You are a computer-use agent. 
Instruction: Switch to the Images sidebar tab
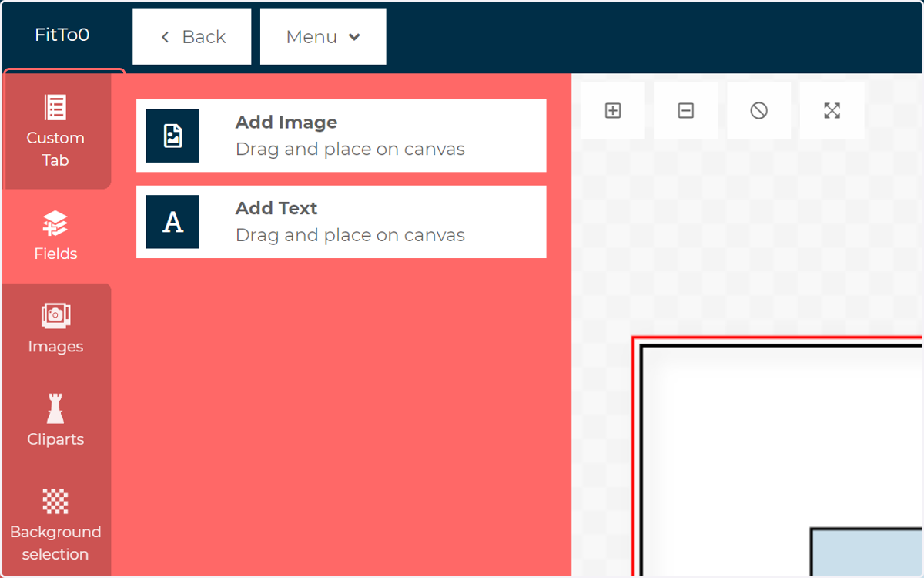pyautogui.click(x=57, y=329)
